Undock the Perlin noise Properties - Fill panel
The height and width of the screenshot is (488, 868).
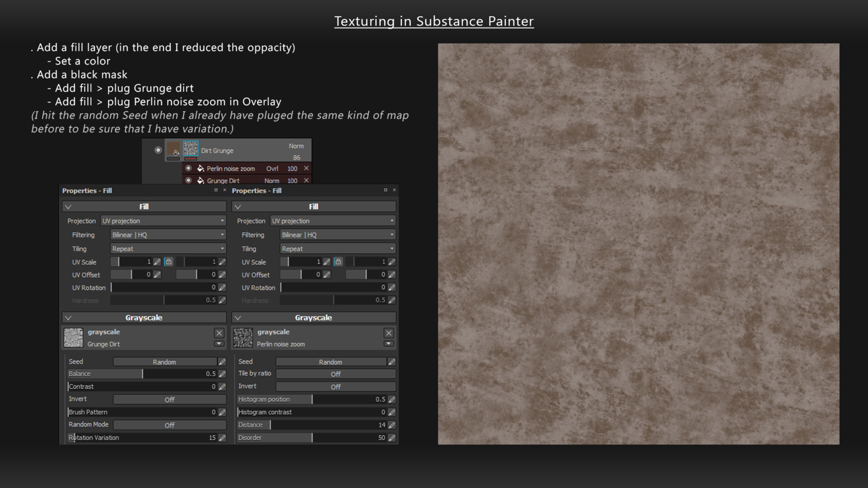pyautogui.click(x=386, y=190)
